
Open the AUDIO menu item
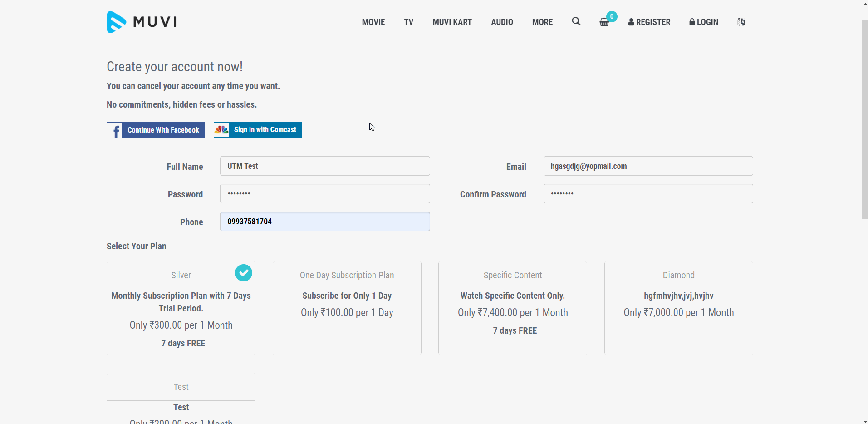tap(502, 22)
